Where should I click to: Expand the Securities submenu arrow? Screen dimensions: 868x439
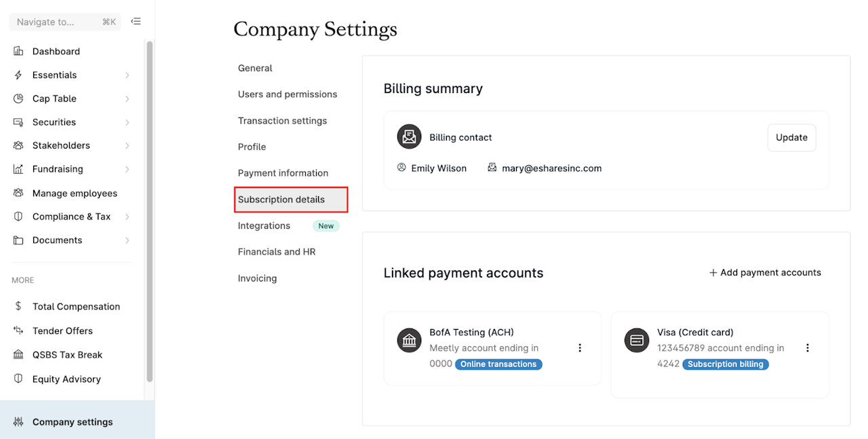click(127, 122)
